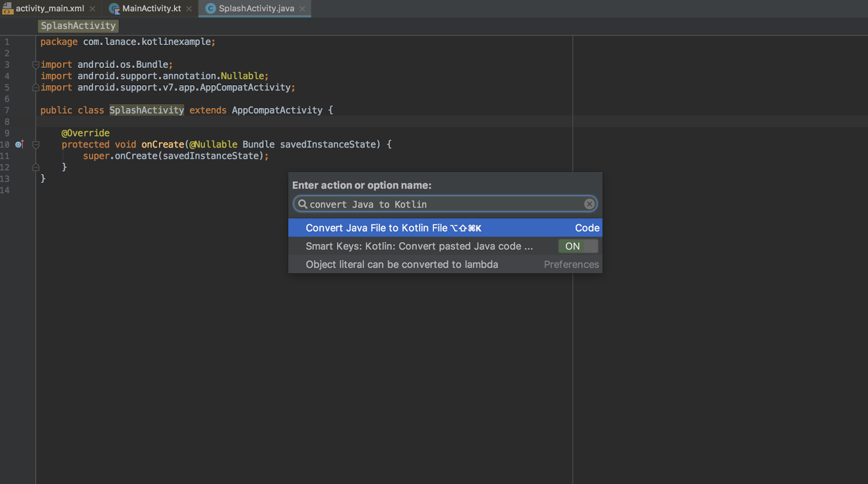Close the MainActivity.kt editor tab
Viewport: 868px width, 484px height.
pyautogui.click(x=189, y=9)
